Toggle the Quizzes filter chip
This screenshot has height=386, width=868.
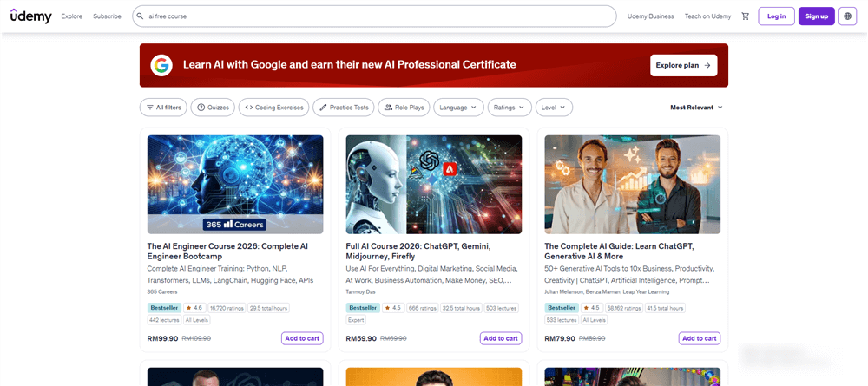pos(214,108)
